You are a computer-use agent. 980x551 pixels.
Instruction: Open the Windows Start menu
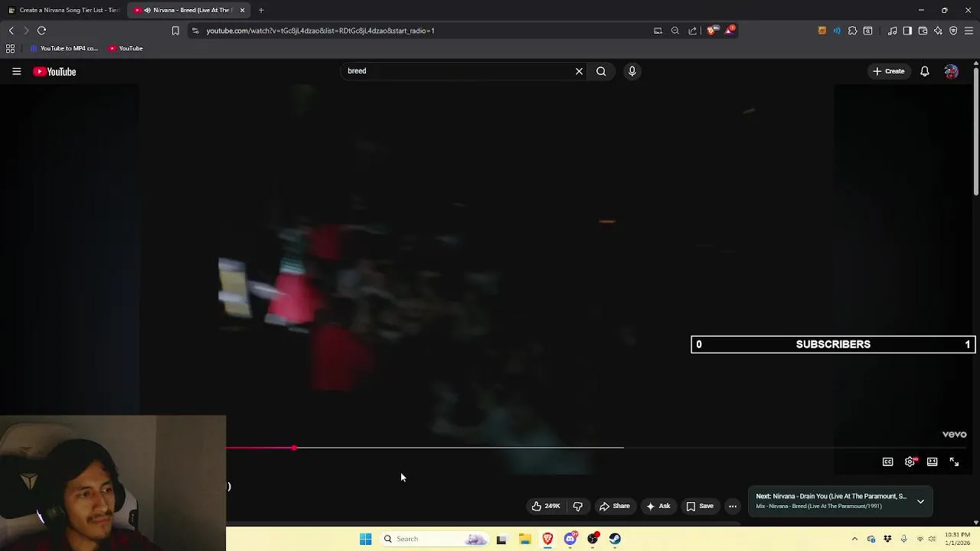pyautogui.click(x=365, y=539)
